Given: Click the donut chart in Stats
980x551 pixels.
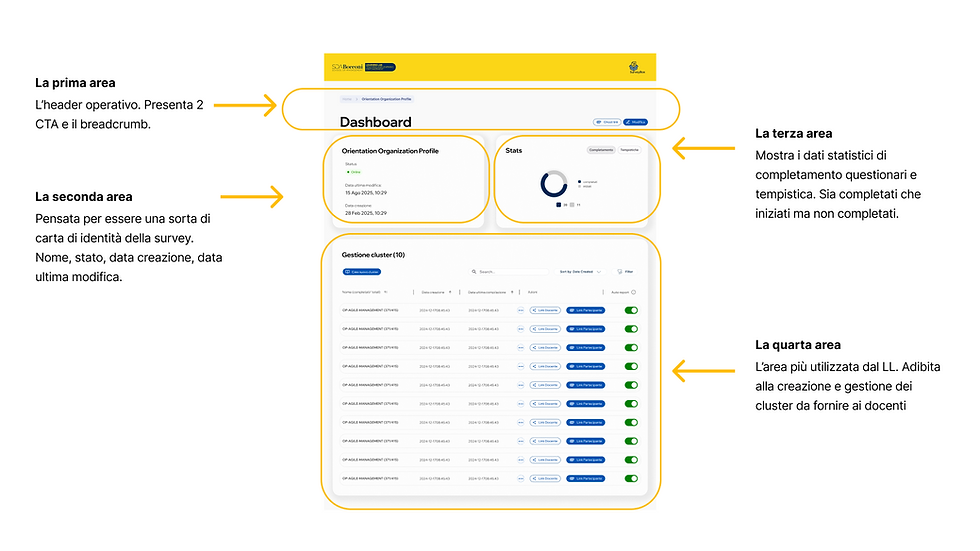Looking at the screenshot, I should pyautogui.click(x=554, y=184).
